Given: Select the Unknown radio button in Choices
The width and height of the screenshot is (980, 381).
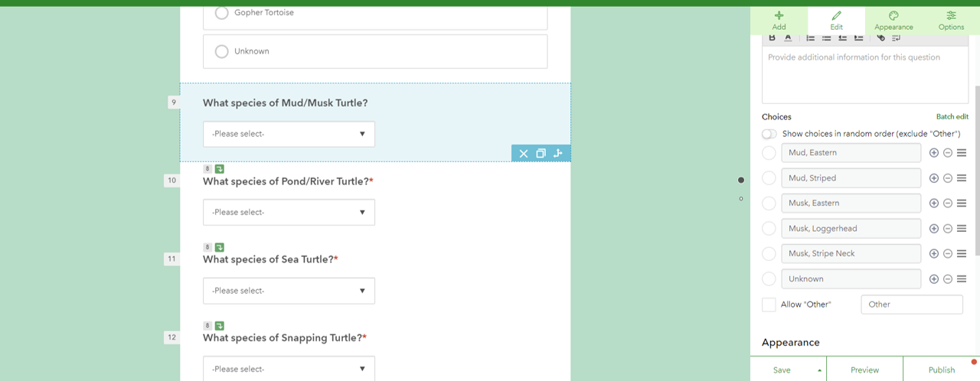Looking at the screenshot, I should (769, 279).
